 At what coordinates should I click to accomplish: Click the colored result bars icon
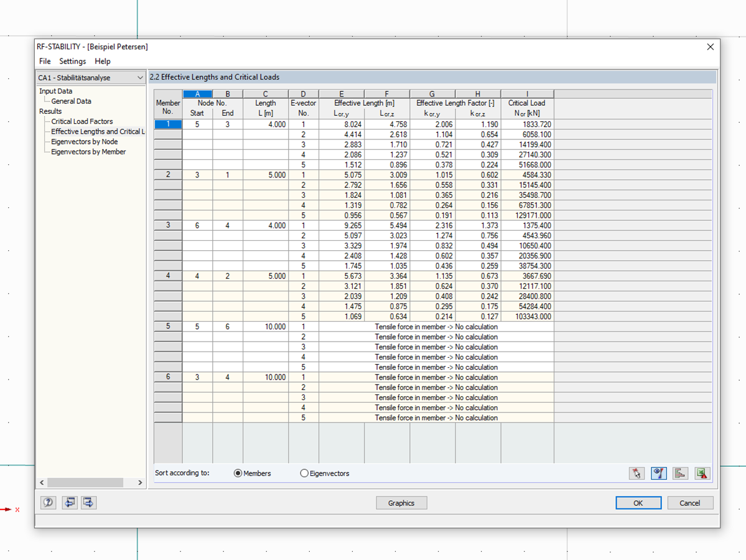tap(680, 474)
